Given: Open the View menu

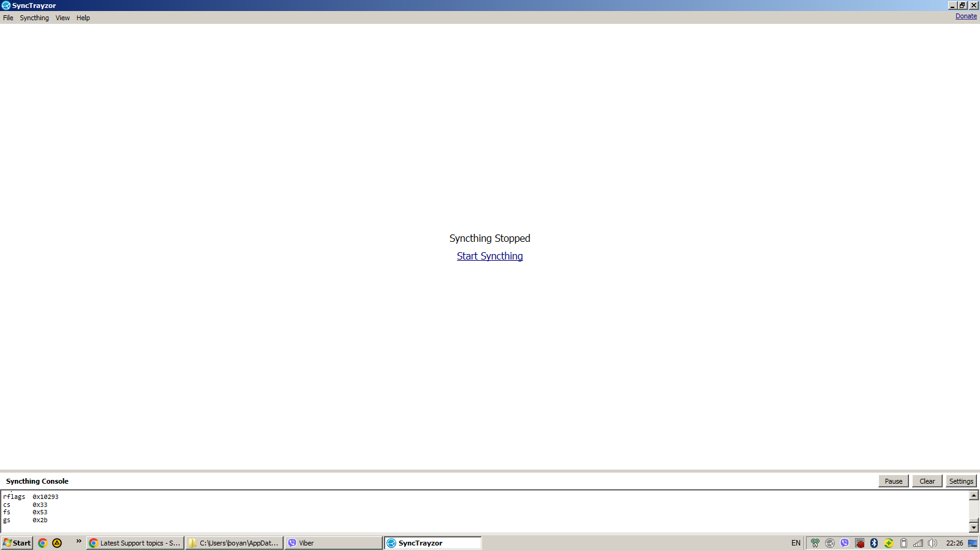Looking at the screenshot, I should [62, 18].
